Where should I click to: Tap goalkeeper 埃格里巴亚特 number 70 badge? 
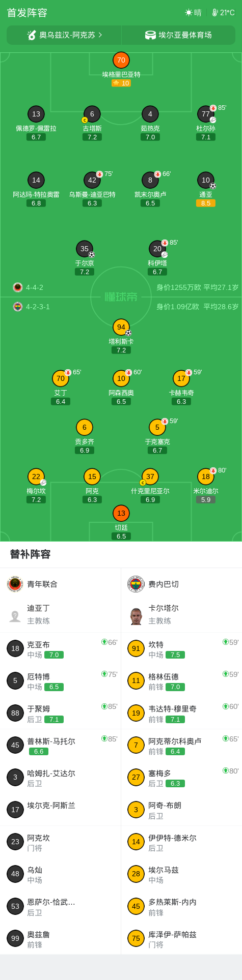click(x=121, y=60)
